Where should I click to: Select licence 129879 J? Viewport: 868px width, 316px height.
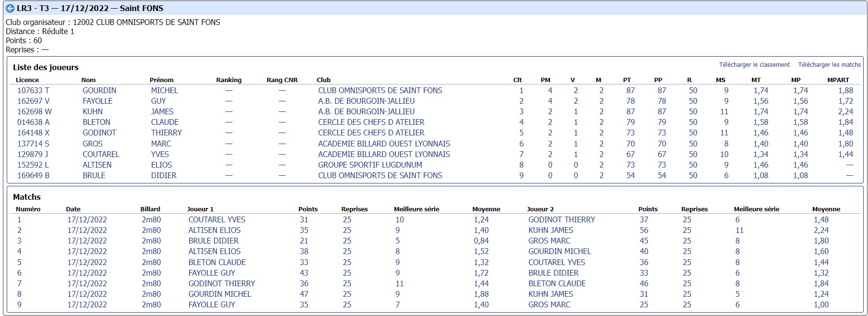click(33, 154)
